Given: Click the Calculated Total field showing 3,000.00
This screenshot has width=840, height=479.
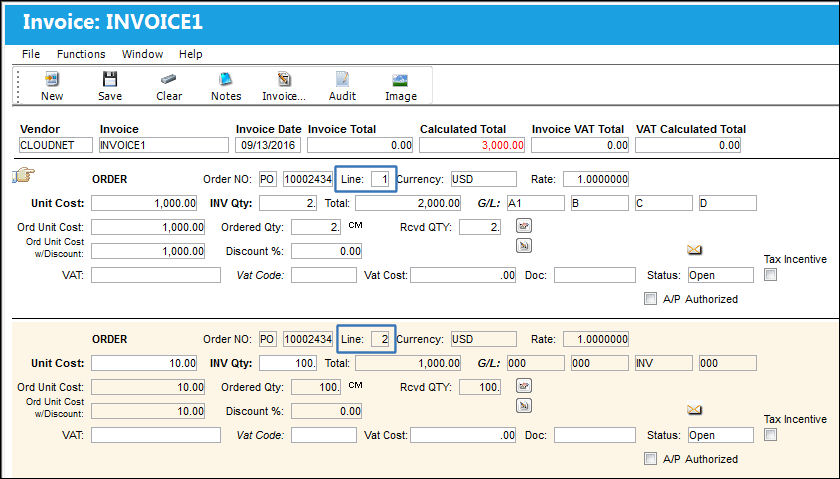Looking at the screenshot, I should coord(472,145).
